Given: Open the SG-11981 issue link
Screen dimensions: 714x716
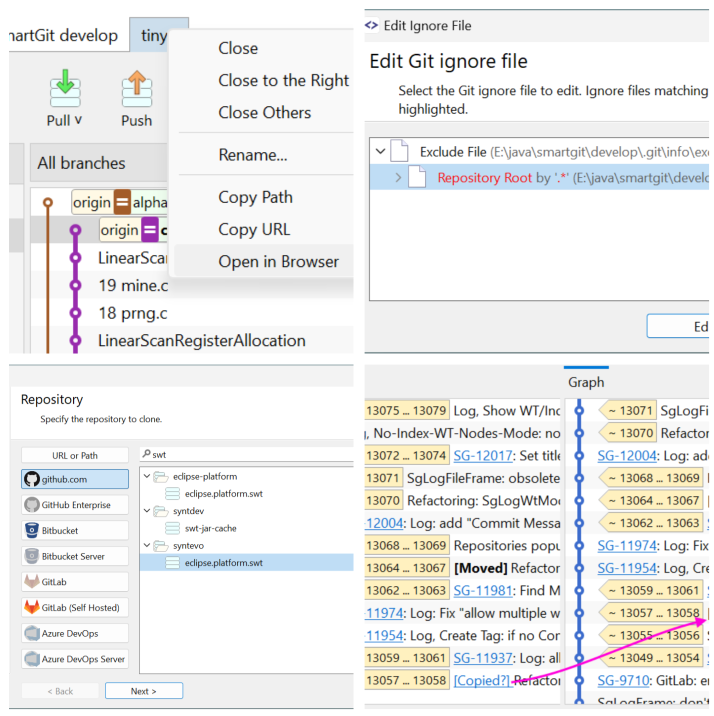Looking at the screenshot, I should [483, 590].
